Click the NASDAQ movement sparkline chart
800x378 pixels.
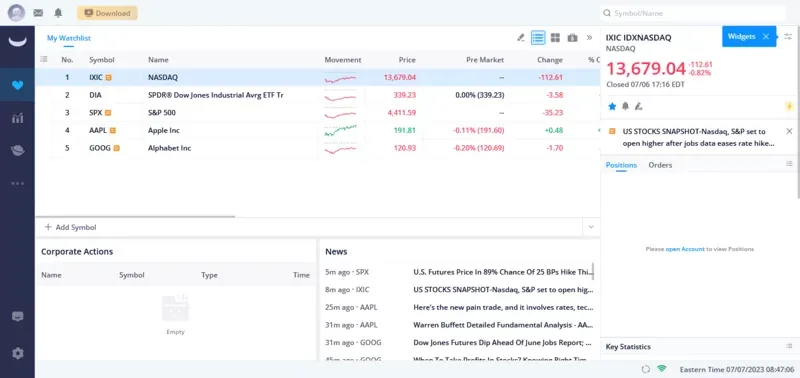(x=340, y=78)
